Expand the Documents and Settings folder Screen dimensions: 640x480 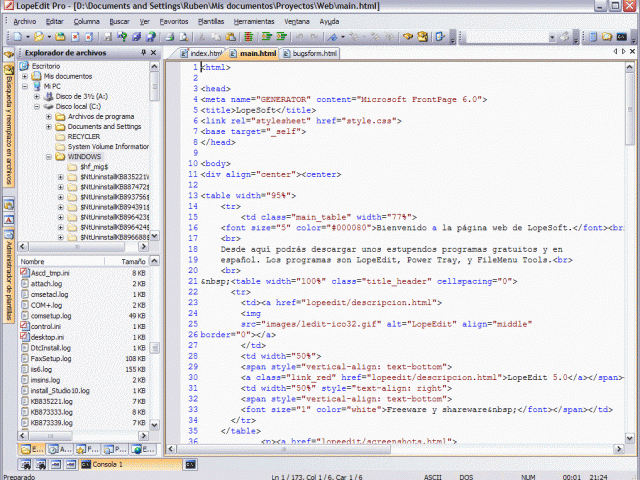[49, 127]
